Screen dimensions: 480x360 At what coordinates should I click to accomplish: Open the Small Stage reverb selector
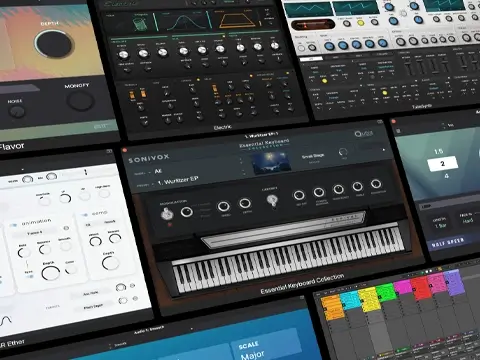click(x=313, y=157)
